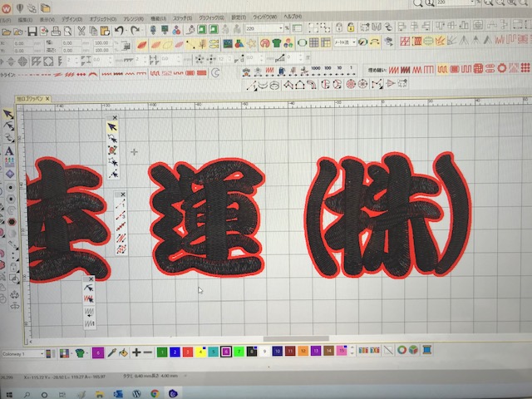Open the 表示 (View) menu
The width and height of the screenshot is (532, 399).
(47, 20)
